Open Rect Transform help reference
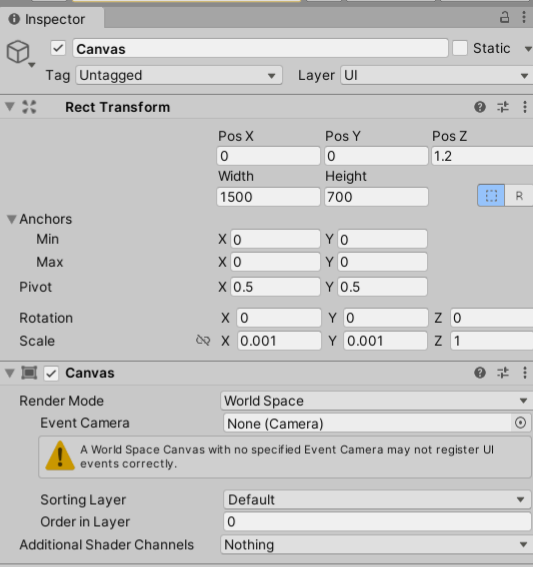This screenshot has height=567, width=533. [x=480, y=107]
